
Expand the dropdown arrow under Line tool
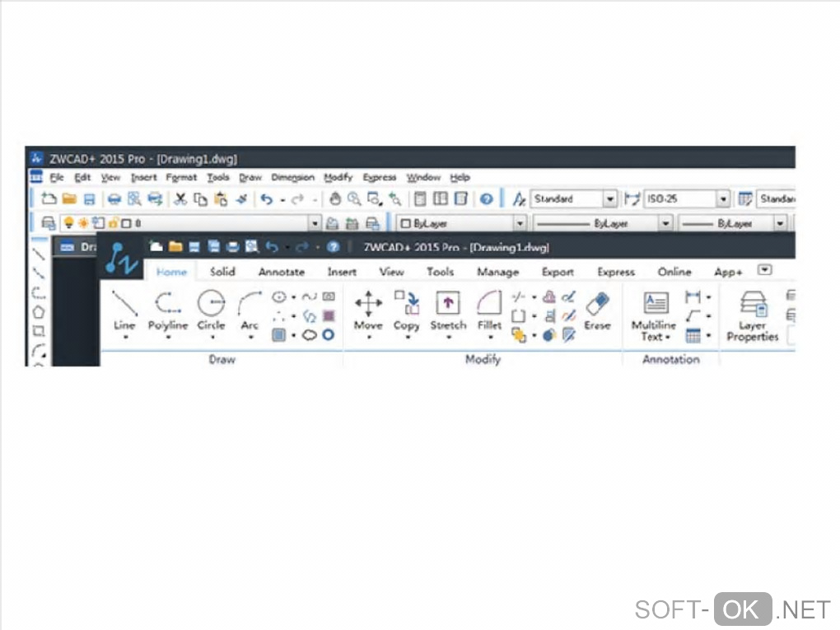click(125, 338)
